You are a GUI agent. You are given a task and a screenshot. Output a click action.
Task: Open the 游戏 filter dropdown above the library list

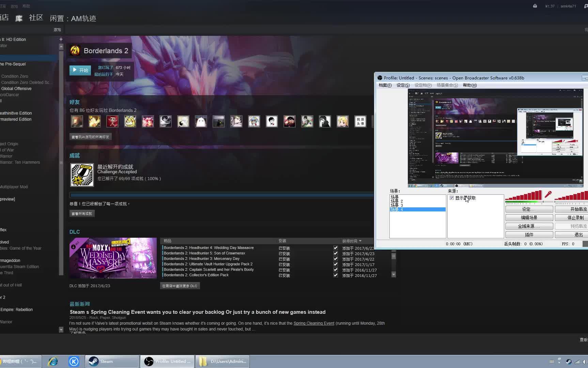57,30
